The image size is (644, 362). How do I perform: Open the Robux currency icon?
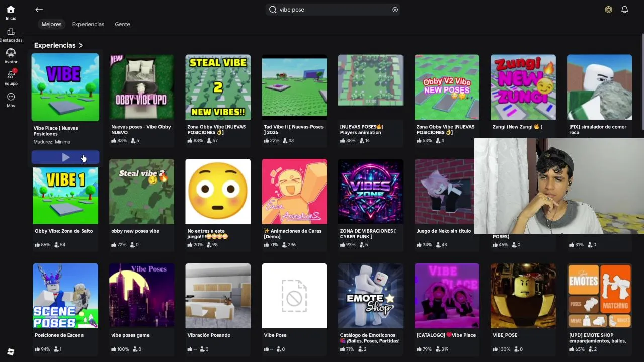pyautogui.click(x=608, y=10)
